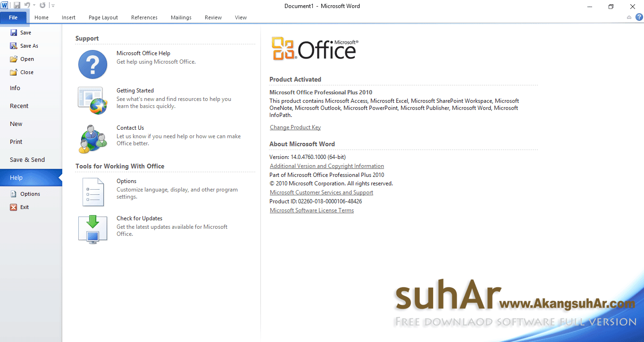Select the Recent backstage section
644x342 pixels.
(19, 106)
